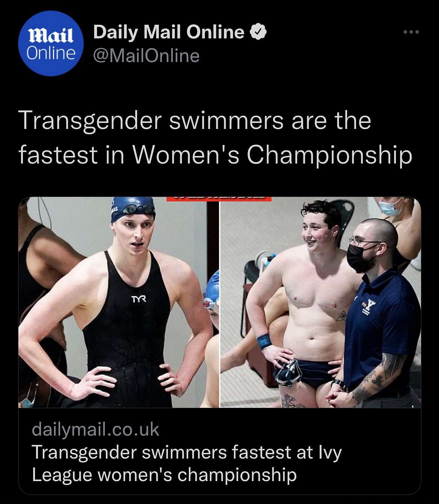Click the TYR logo on the swimsuit
439x504 pixels.
pos(139,300)
